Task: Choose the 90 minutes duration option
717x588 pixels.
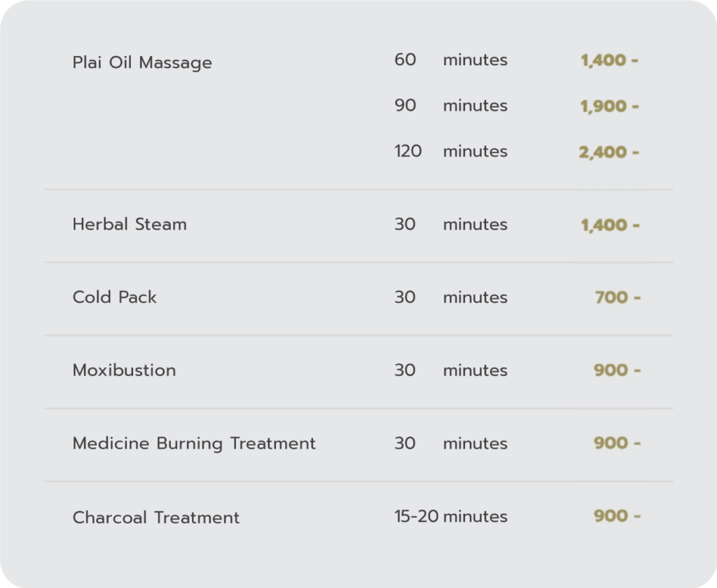Action: 451,106
